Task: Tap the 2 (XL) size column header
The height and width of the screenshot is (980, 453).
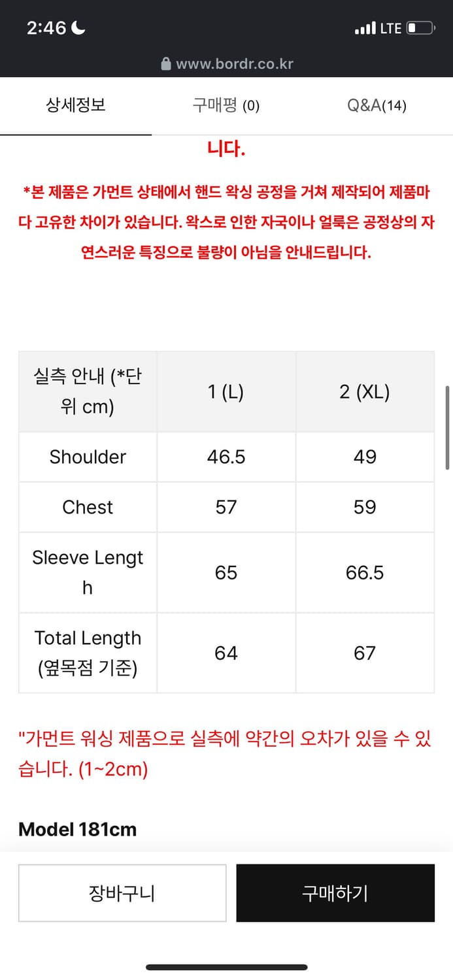Action: tap(365, 392)
